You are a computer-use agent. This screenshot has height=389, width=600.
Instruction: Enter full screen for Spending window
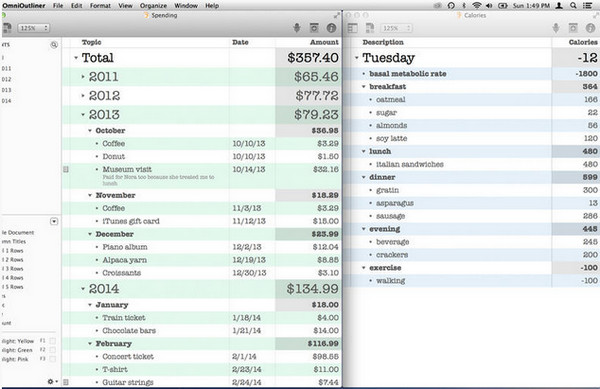point(337,15)
